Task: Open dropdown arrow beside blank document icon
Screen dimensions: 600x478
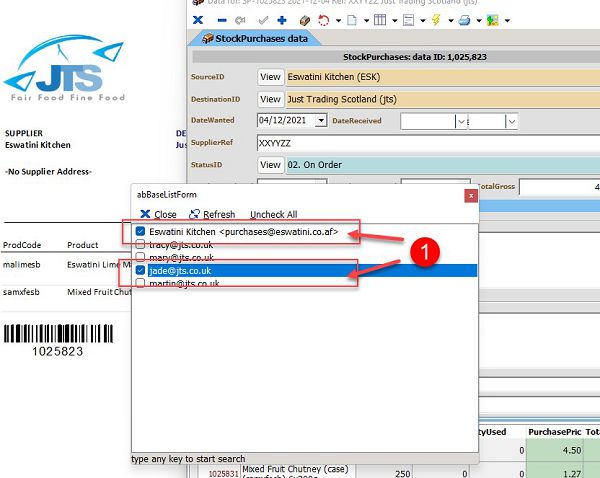Action: (x=366, y=21)
